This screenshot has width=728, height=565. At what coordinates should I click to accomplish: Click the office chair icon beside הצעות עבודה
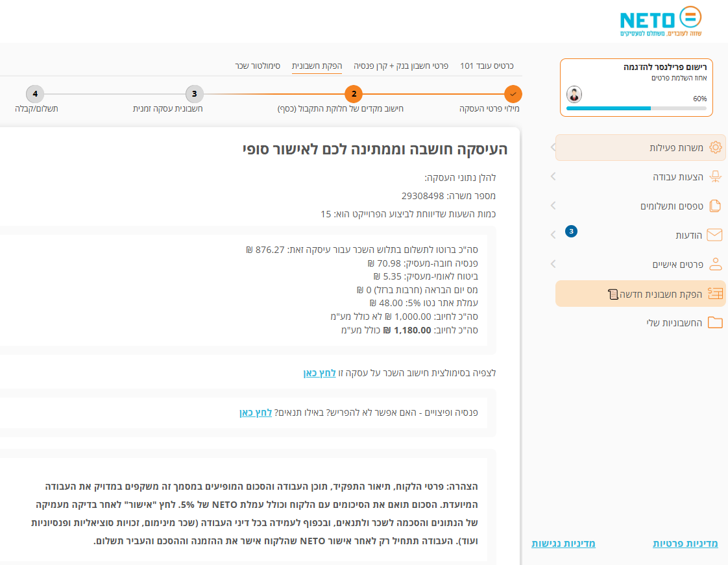(716, 177)
